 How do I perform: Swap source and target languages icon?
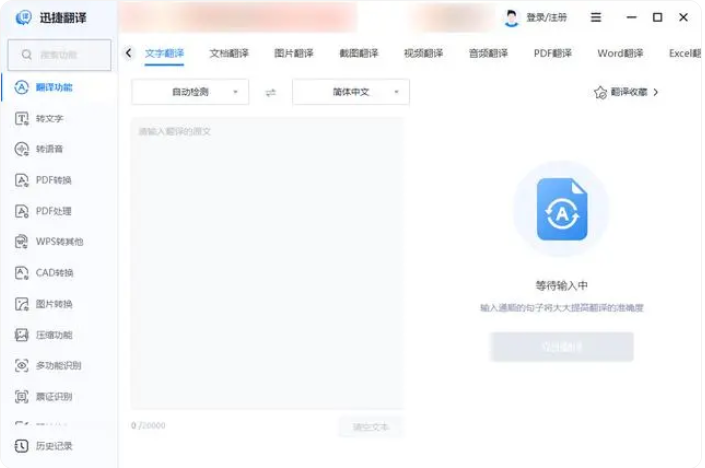pos(270,93)
